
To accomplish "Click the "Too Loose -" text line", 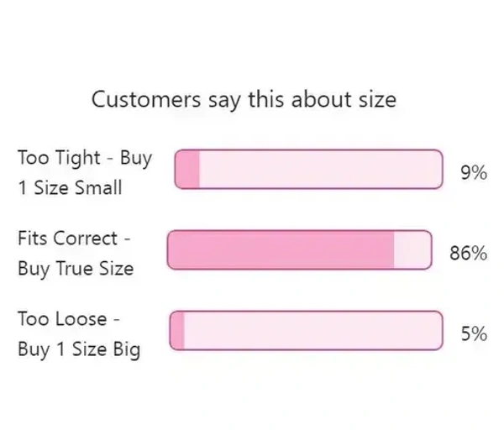I will (x=69, y=319).
